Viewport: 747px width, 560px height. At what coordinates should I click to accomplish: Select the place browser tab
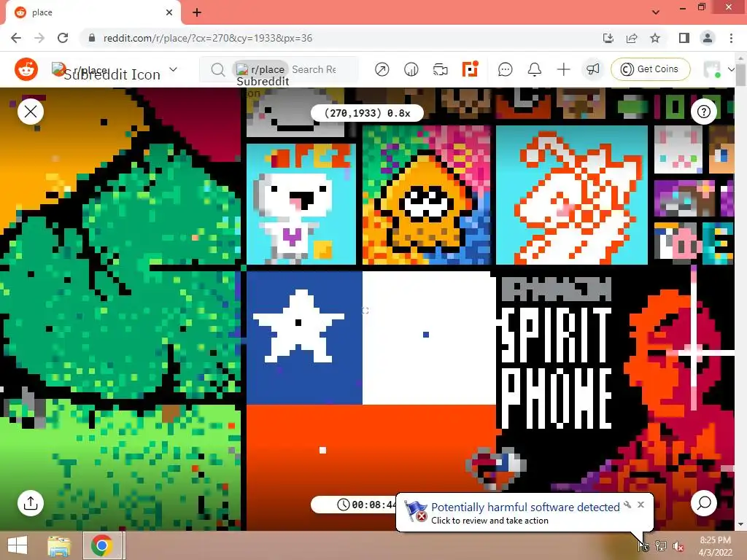(93, 12)
